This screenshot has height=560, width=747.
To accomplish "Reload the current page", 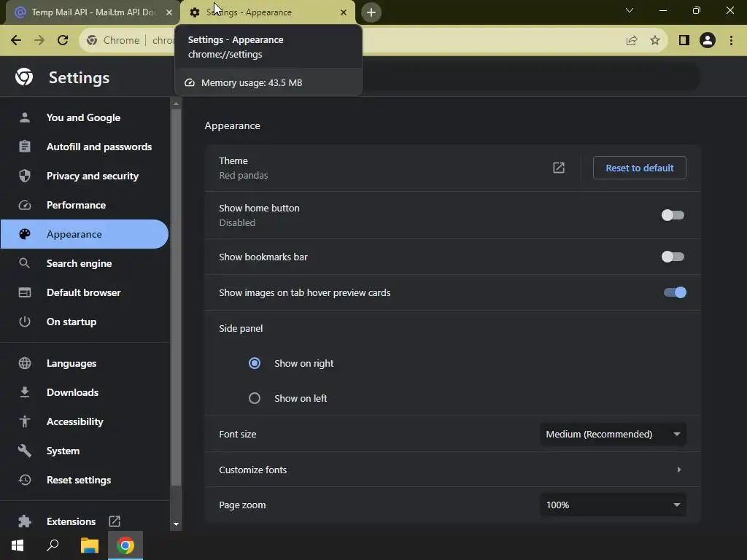I will (x=63, y=40).
